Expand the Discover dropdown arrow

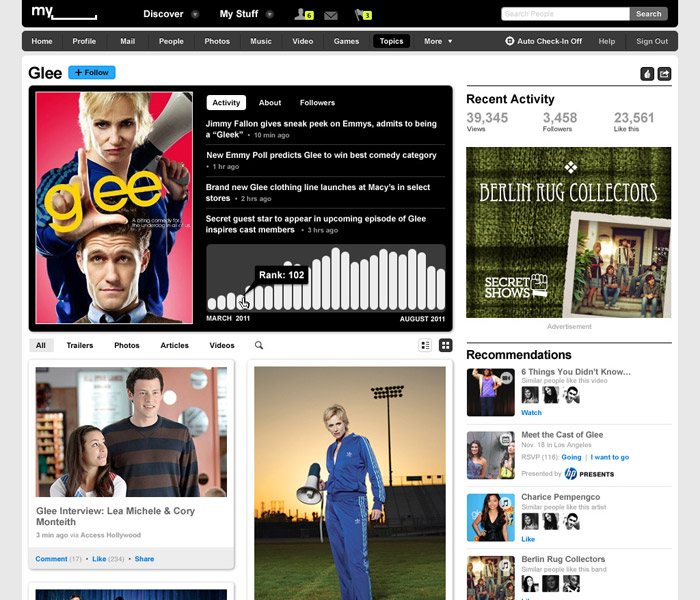(x=195, y=14)
